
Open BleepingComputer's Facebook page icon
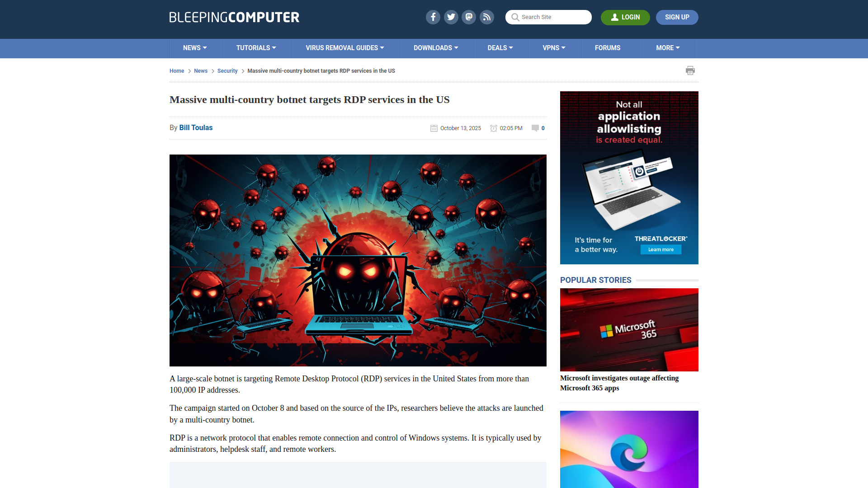pos(433,17)
